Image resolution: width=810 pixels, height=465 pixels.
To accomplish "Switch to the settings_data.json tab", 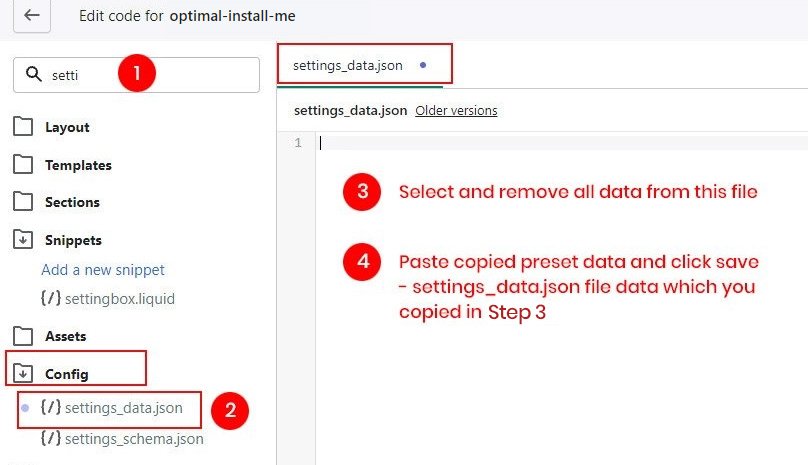I will (348, 65).
